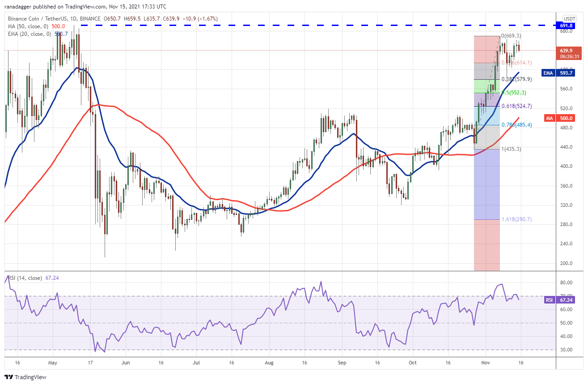Click the Sep label on time axis

coord(342,363)
